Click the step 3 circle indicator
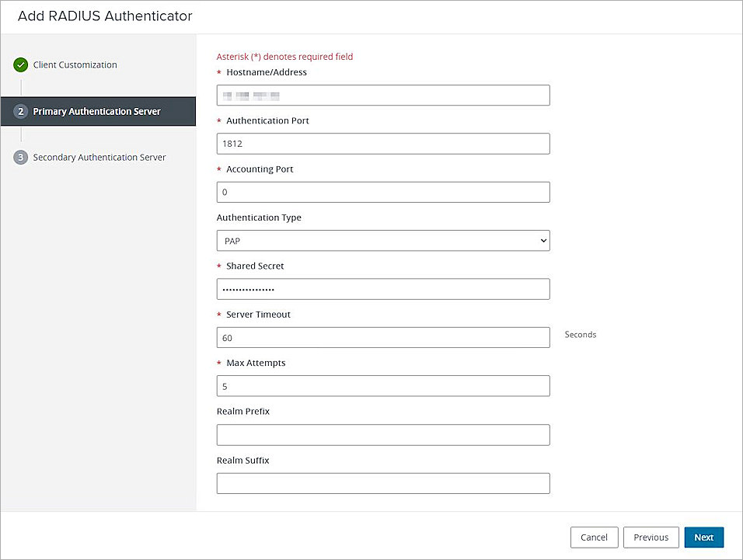Viewport: 743px width, 560px height. (21, 157)
